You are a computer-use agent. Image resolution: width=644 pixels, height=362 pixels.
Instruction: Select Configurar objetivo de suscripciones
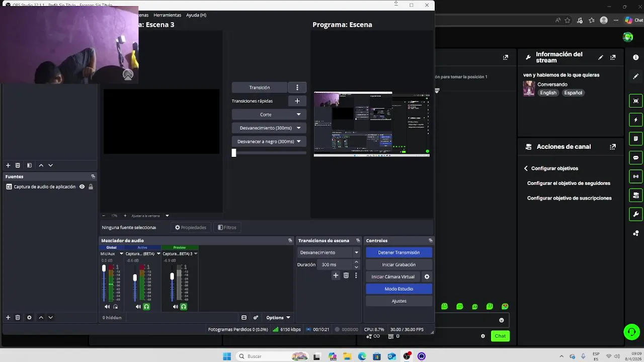click(x=569, y=198)
